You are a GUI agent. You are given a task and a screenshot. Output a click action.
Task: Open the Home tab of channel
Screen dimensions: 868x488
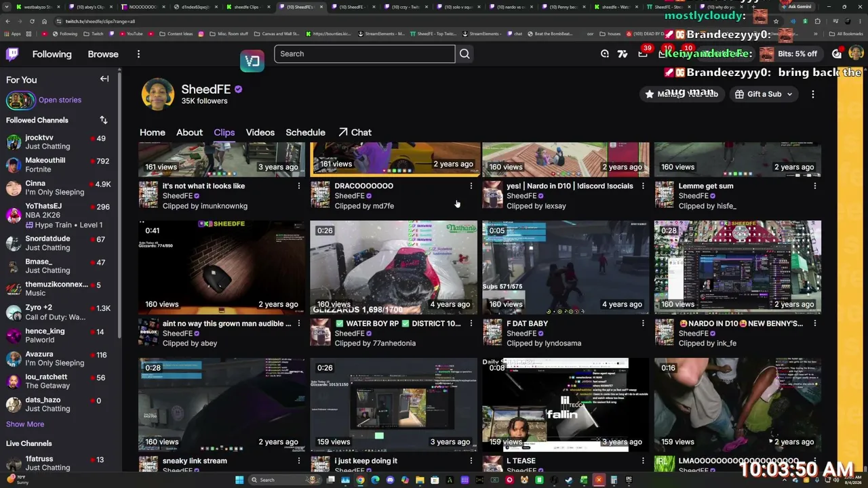coord(153,132)
